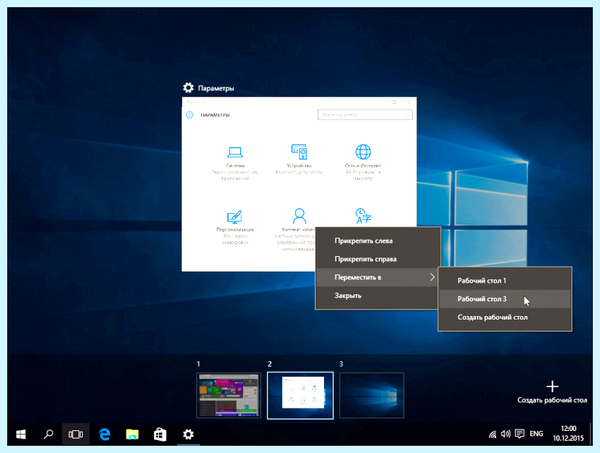Viewport: 600px width, 453px height.
Task: Launch Microsoft Edge from the taskbar
Action: [x=104, y=434]
